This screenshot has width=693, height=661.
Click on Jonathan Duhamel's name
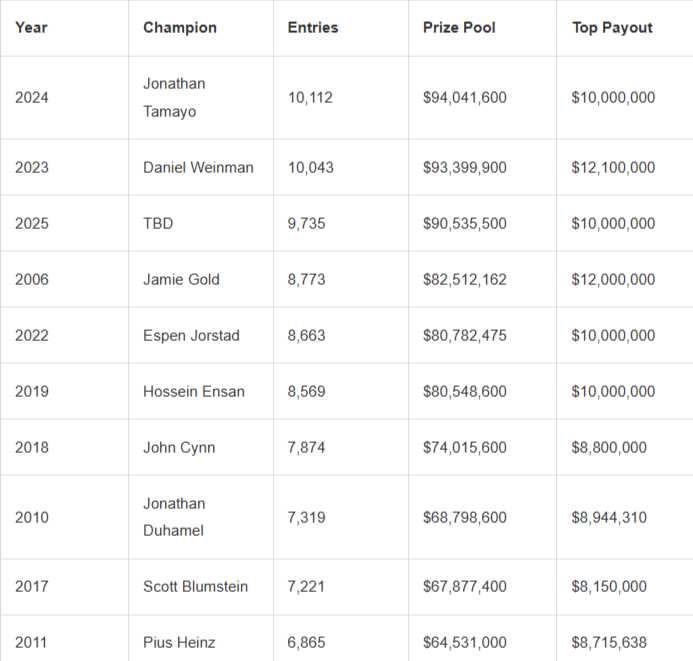point(174,517)
